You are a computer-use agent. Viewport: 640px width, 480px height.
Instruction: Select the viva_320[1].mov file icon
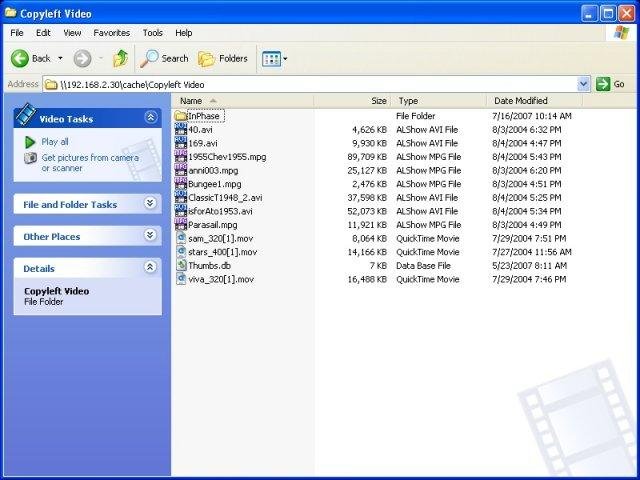(181, 279)
